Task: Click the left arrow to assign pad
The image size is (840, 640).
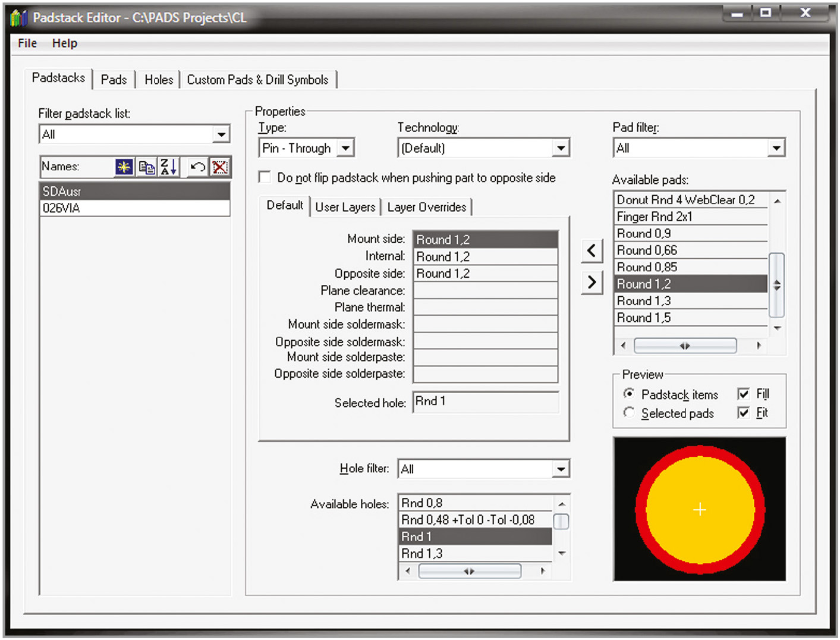Action: tap(592, 250)
